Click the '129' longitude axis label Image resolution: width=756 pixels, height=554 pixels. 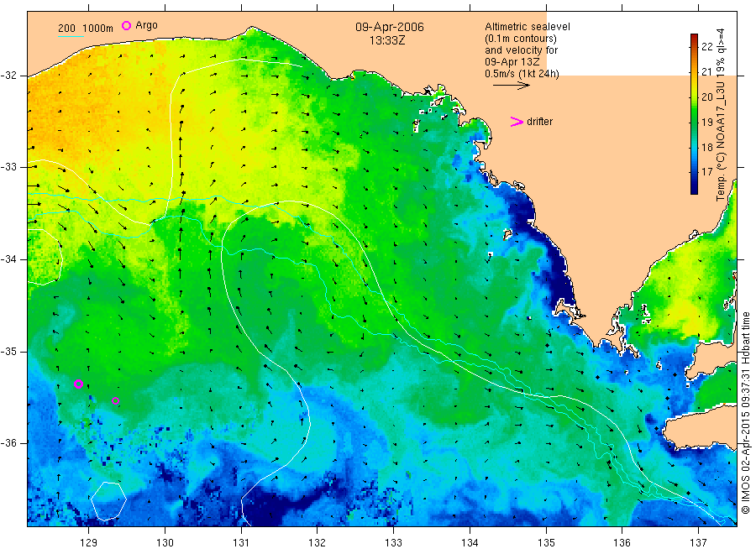pos(89,543)
